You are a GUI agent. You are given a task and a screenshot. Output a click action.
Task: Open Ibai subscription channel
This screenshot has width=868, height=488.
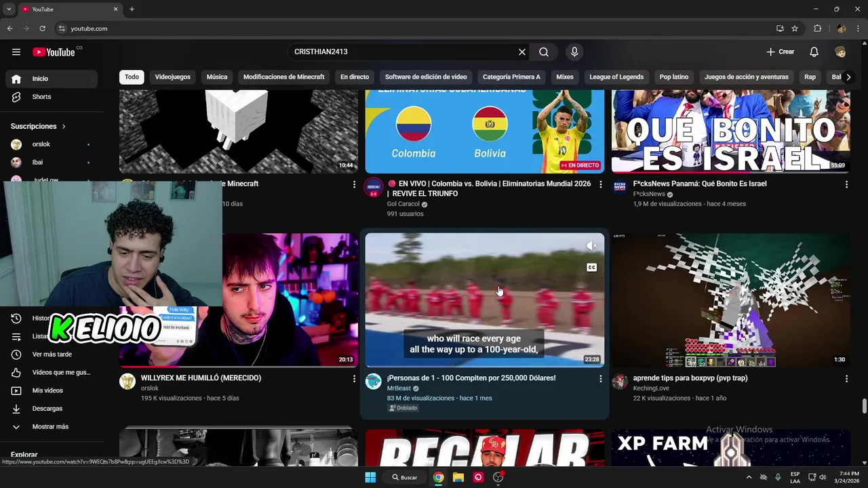pyautogui.click(x=52, y=163)
